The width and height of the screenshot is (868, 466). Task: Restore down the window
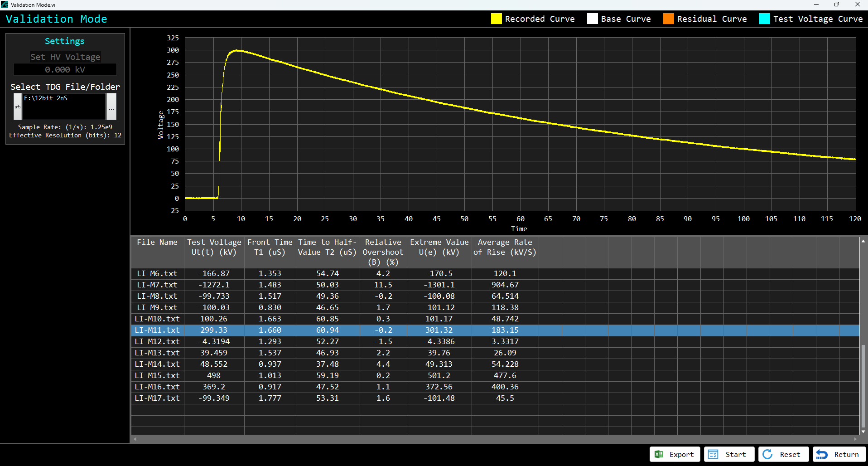[x=837, y=5]
